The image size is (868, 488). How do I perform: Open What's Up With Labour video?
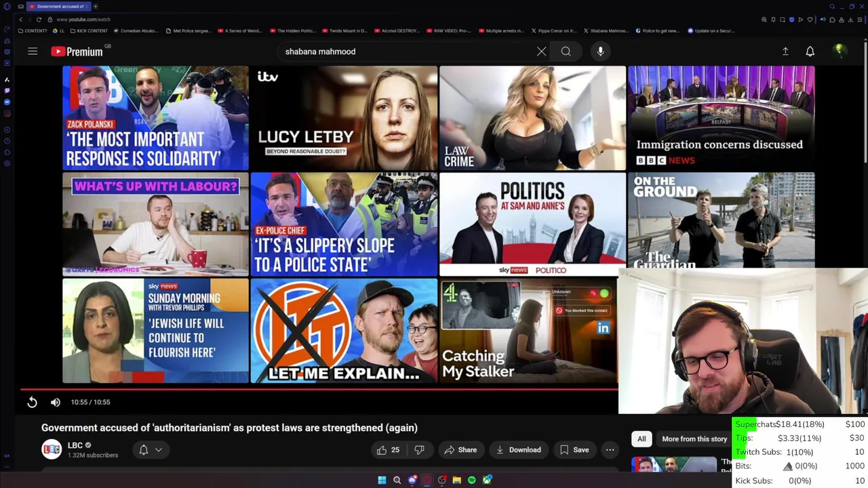155,224
